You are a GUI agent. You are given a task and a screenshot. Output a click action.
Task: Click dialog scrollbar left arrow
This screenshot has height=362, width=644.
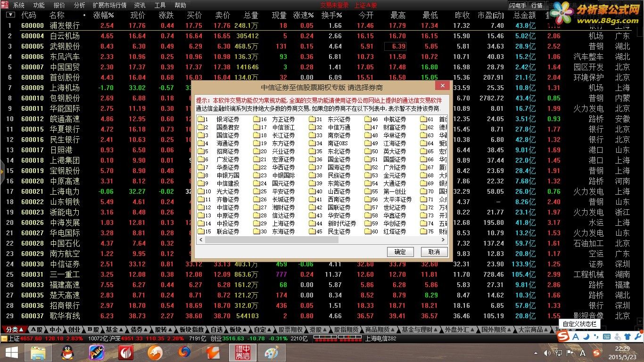pyautogui.click(x=200, y=240)
